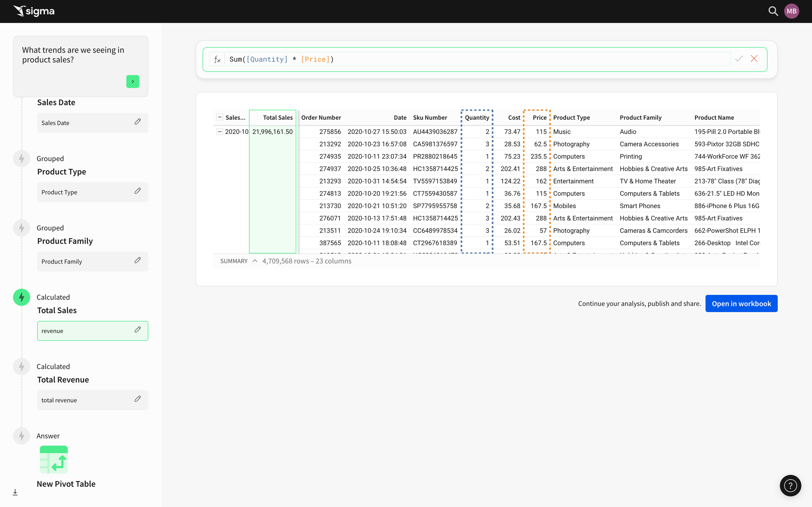Edit the Sales Date step pencil icon
The height and width of the screenshot is (507, 812).
[138, 122]
